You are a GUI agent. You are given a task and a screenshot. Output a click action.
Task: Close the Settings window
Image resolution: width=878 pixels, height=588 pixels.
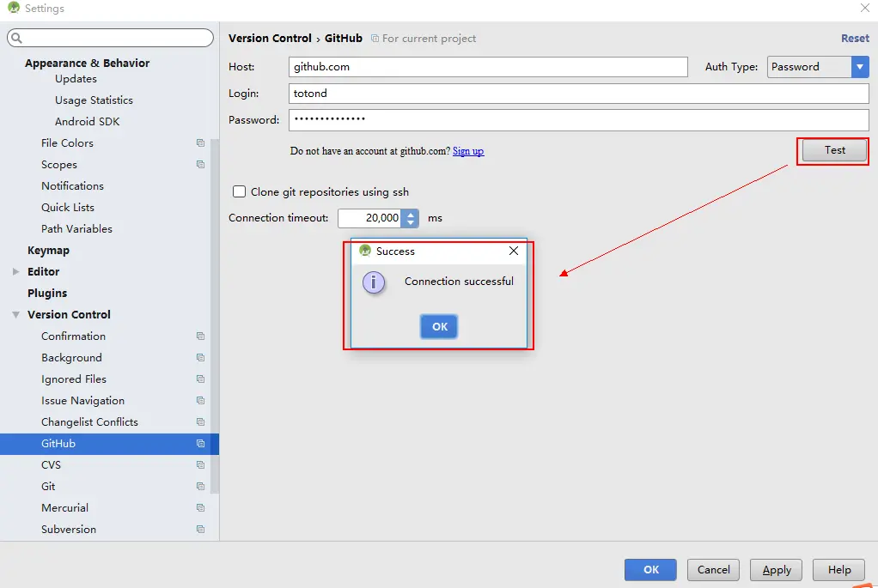pyautogui.click(x=864, y=8)
